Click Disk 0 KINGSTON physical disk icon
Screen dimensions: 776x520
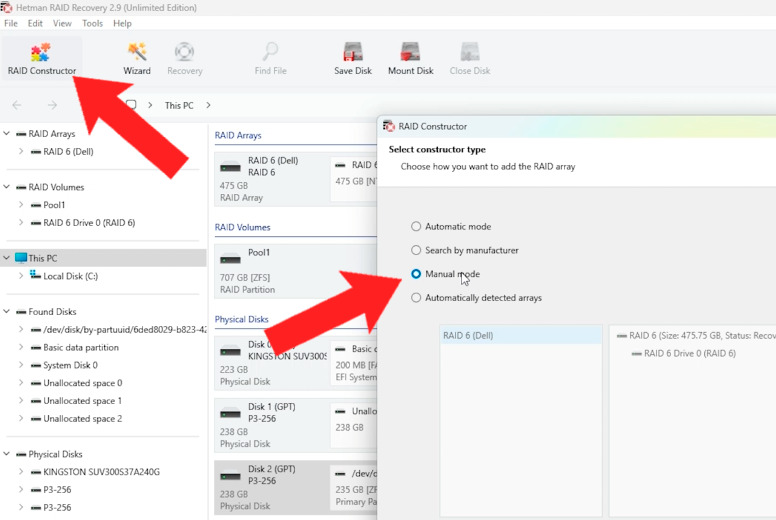pyautogui.click(x=230, y=351)
